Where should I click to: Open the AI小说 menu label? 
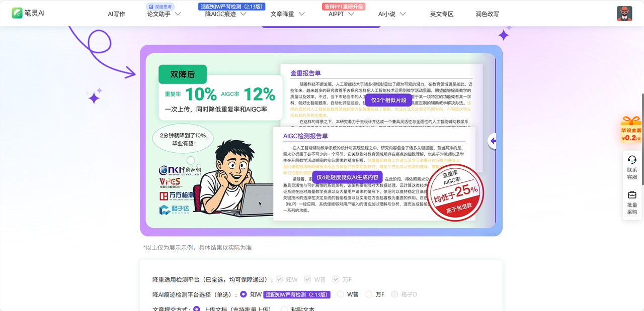coord(387,14)
